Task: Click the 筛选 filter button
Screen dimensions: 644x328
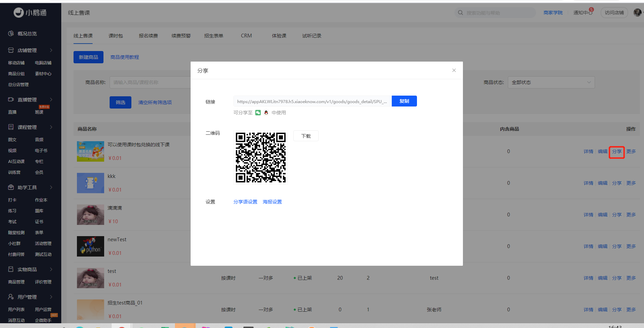Action: coord(120,102)
